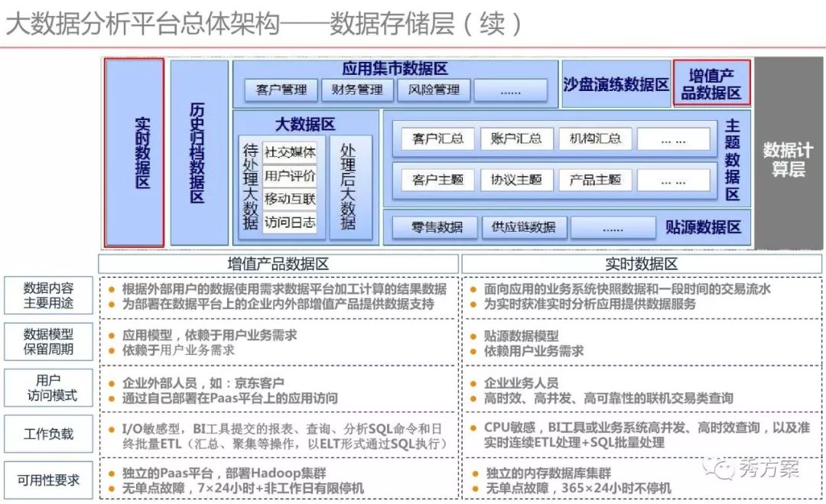This screenshot has width=826, height=504.
Task: Select the 财务管理 box
Action: click(357, 90)
